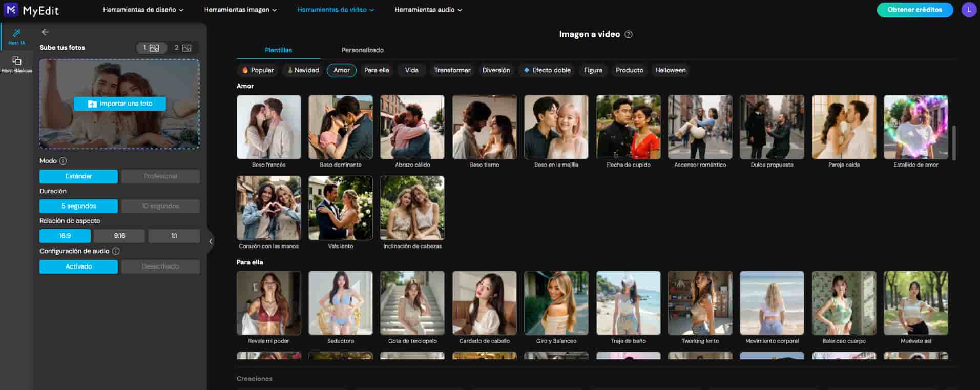Select the Beso tierno template
This screenshot has width=980, height=390.
pos(485,127)
